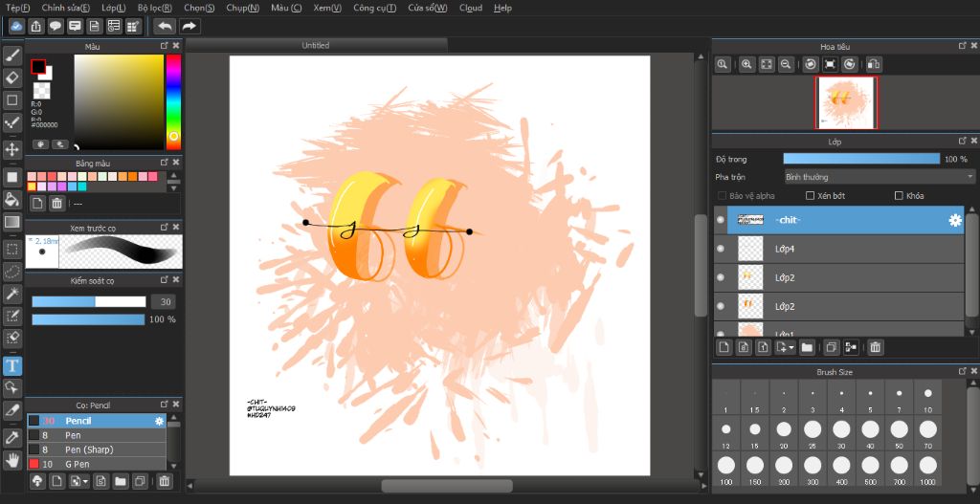This screenshot has height=504, width=980.
Task: Pick the Hand pan tool
Action: point(12,460)
